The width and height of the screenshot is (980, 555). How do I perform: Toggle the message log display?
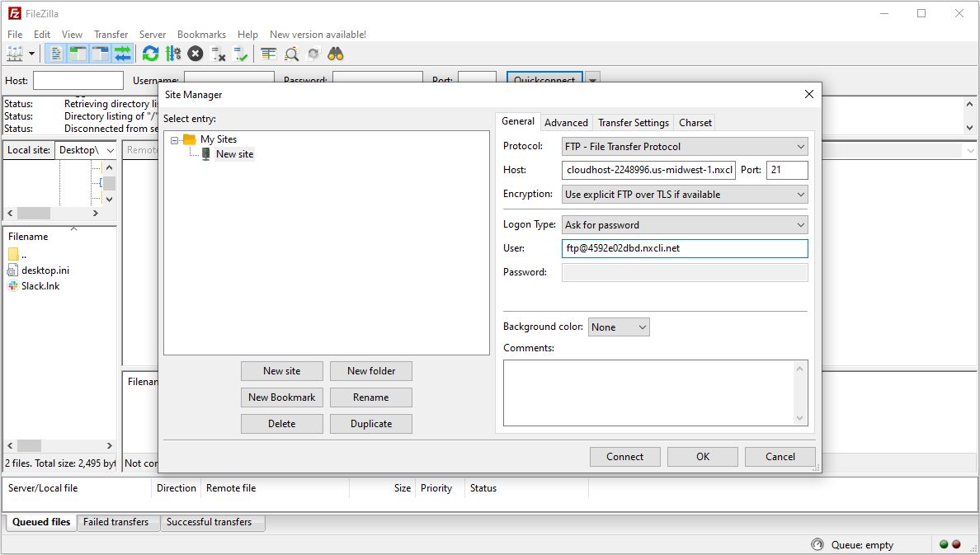tap(55, 54)
